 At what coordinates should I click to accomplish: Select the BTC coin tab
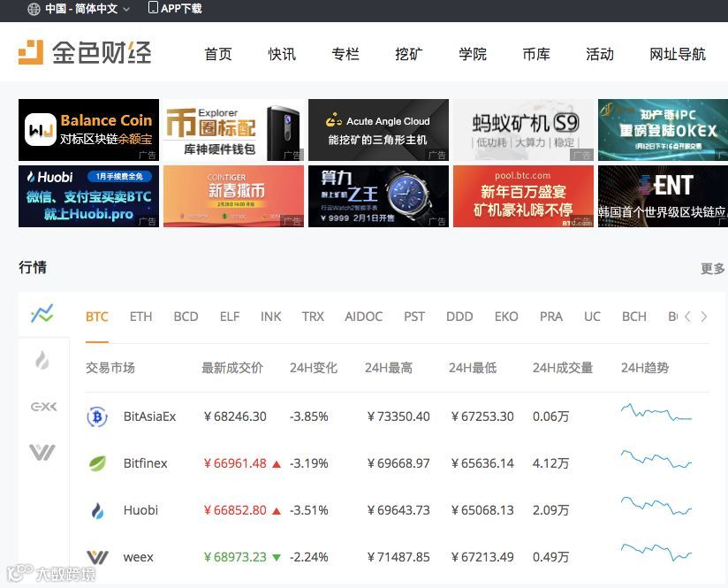97,317
